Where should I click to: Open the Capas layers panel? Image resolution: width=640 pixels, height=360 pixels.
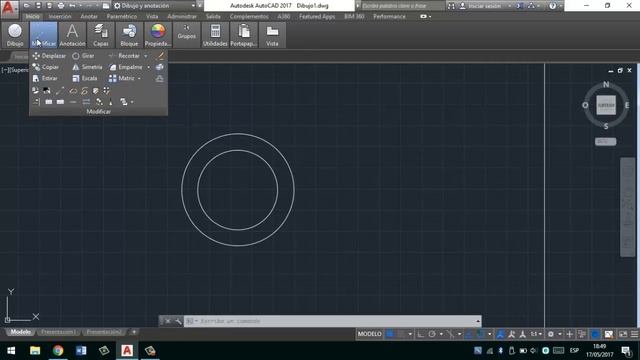[101, 35]
